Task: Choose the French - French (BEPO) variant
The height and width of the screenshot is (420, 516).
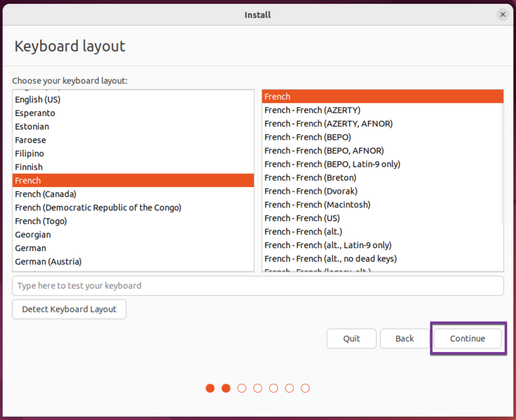Action: tap(307, 137)
